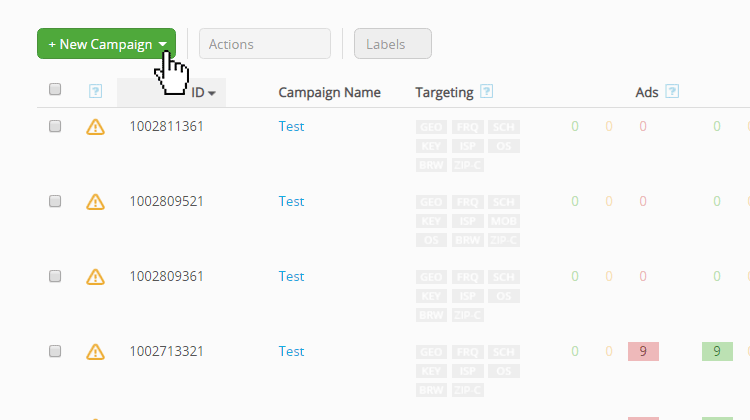Check the box for campaign 1002713321

(55, 351)
